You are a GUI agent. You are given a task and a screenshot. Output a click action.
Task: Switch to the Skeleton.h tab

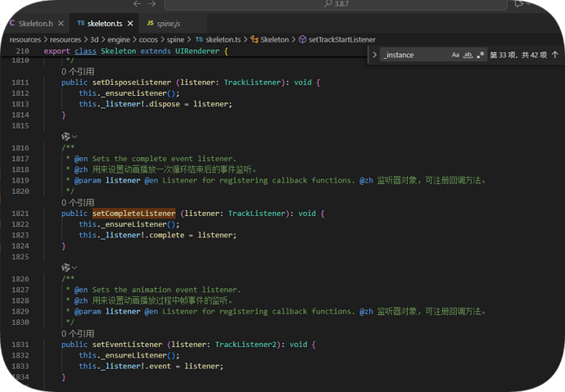tap(35, 24)
